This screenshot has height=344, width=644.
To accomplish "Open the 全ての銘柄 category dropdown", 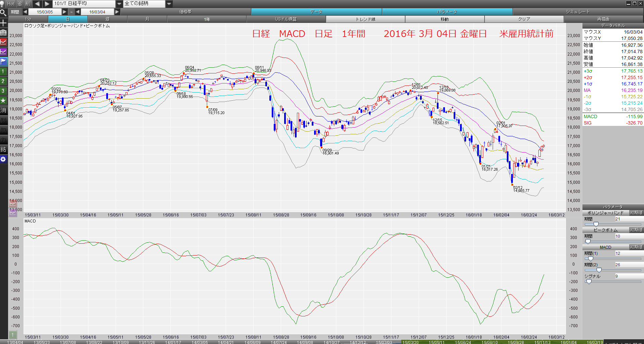I will click(169, 4).
